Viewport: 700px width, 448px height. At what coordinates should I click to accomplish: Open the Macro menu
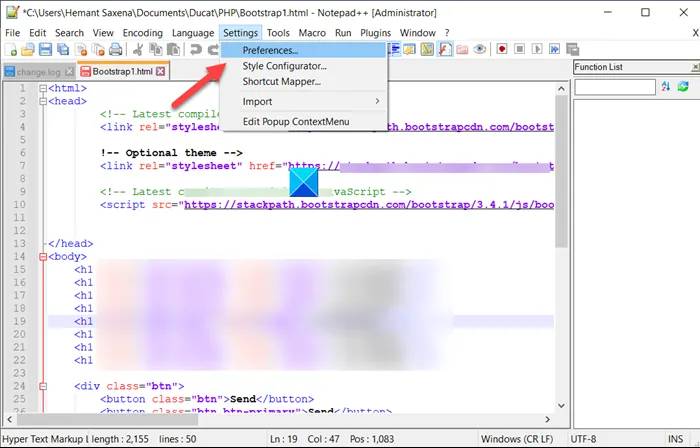(312, 33)
